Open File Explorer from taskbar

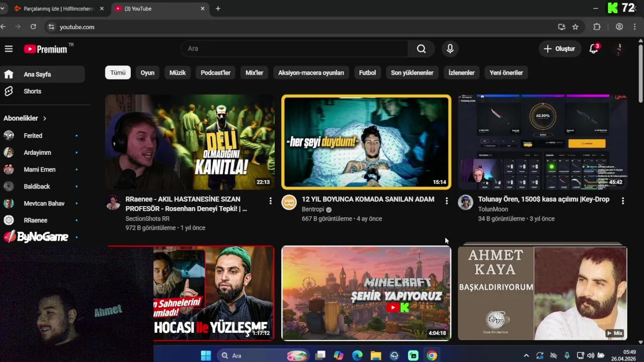376,355
